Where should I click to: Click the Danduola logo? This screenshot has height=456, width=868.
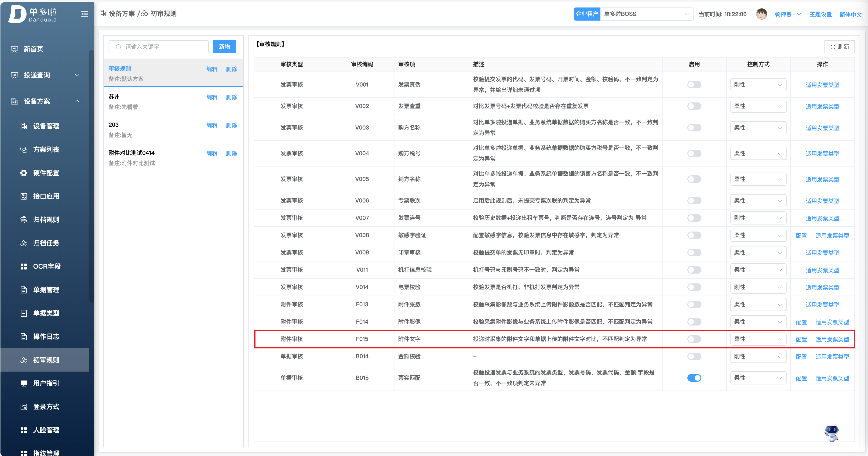click(x=33, y=14)
